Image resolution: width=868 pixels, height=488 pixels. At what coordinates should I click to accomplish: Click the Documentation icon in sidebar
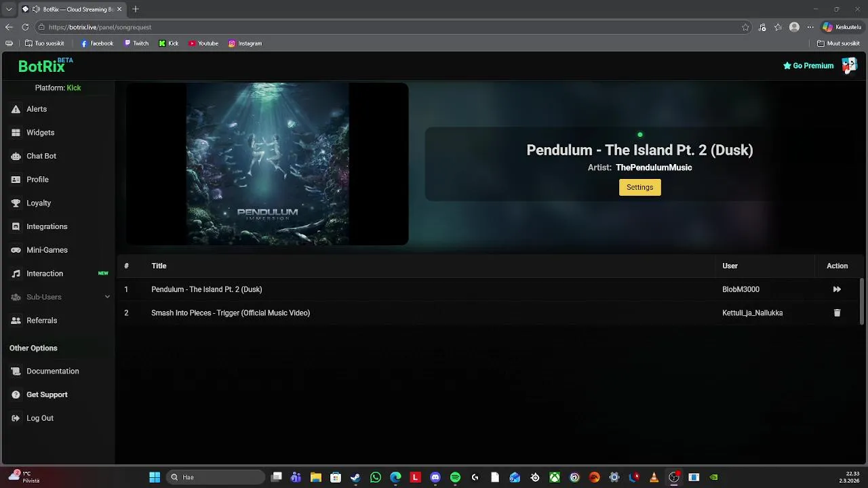(x=16, y=371)
